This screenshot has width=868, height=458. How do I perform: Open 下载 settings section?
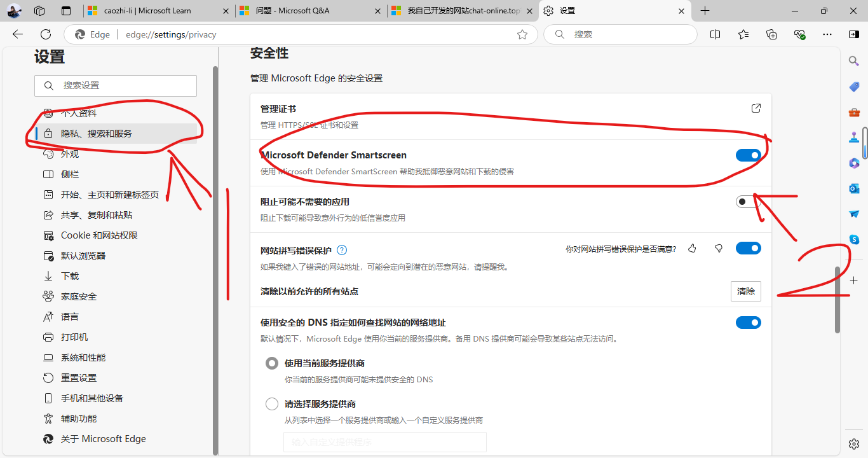coord(116,276)
